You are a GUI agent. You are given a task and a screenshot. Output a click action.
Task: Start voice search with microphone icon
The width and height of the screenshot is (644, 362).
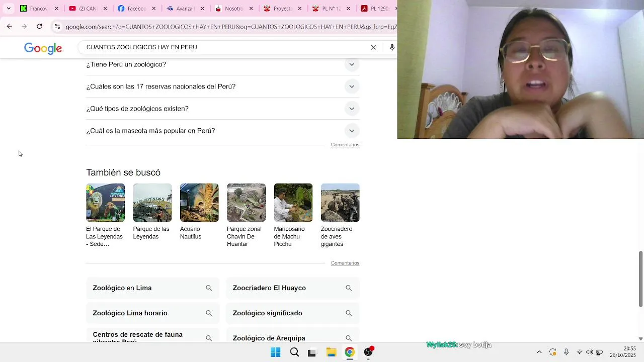click(x=392, y=47)
